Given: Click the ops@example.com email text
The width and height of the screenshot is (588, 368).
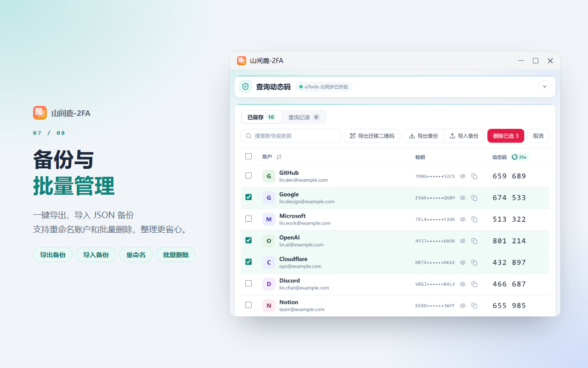Looking at the screenshot, I should click(x=300, y=266).
